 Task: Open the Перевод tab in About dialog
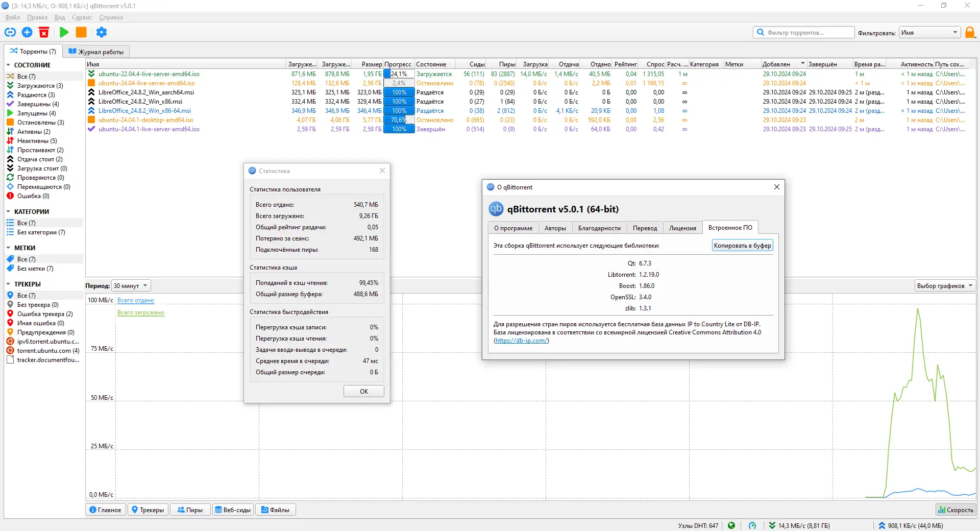pos(645,228)
